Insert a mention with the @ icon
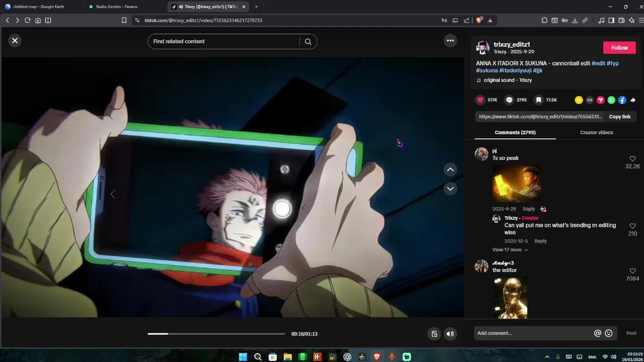 (x=598, y=333)
